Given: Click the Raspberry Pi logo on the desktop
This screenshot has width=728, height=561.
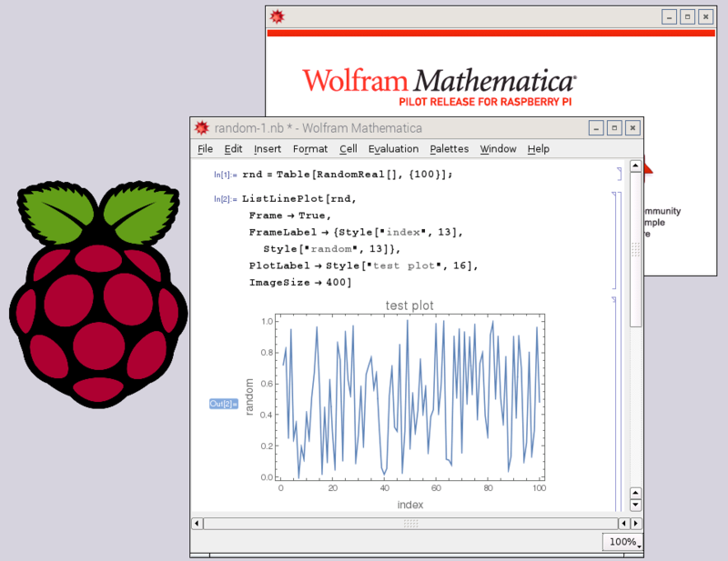Looking at the screenshot, I should pyautogui.click(x=98, y=295).
